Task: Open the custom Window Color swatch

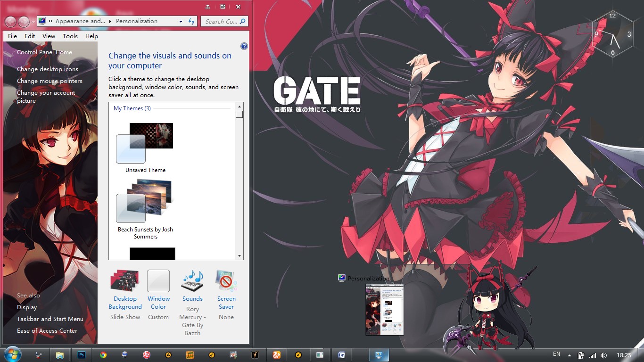Action: [158, 281]
